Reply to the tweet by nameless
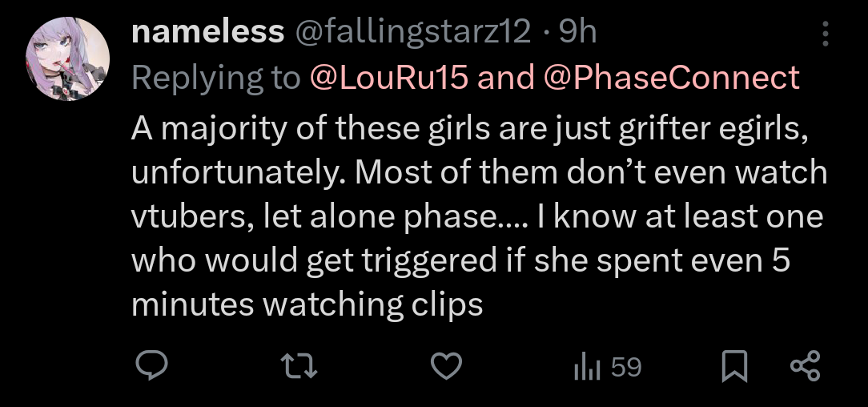Image resolution: width=868 pixels, height=407 pixels. point(151,366)
